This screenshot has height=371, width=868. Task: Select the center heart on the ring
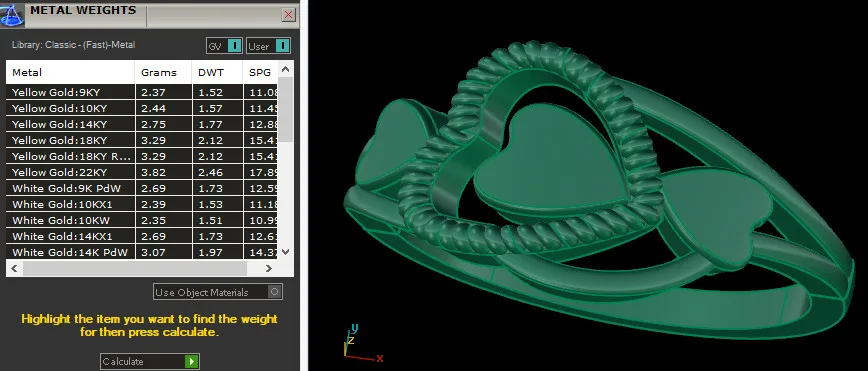pos(551,159)
